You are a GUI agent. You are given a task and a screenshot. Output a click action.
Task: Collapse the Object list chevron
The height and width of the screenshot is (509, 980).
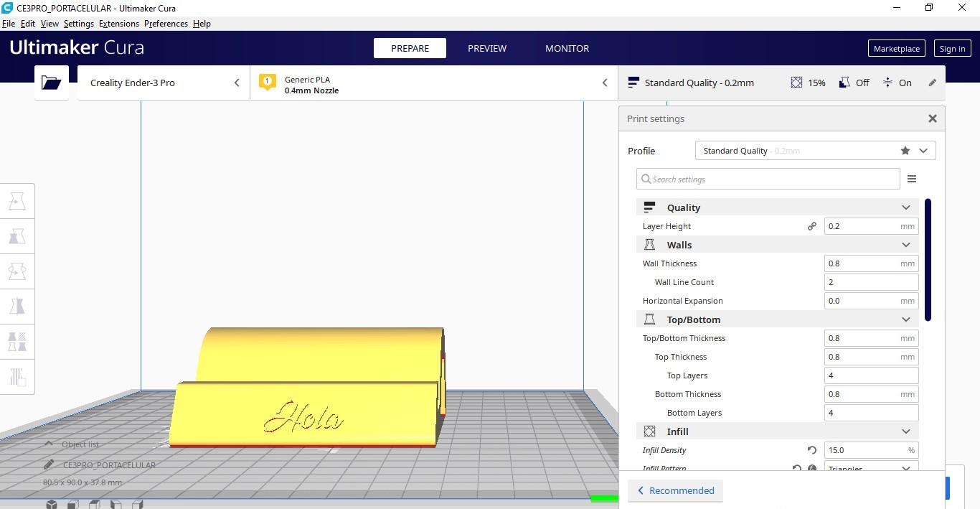pyautogui.click(x=49, y=444)
